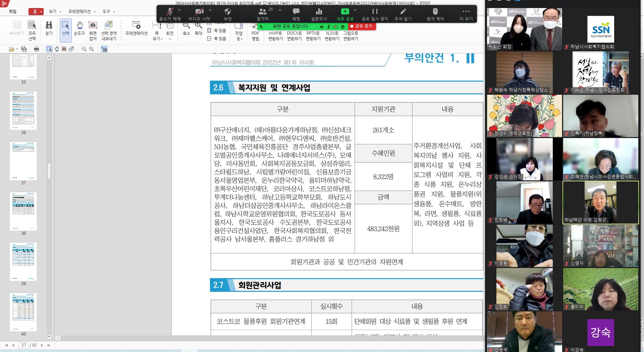Start camera with 비디오 시작
This screenshot has width=644, height=352.
pos(199,14)
